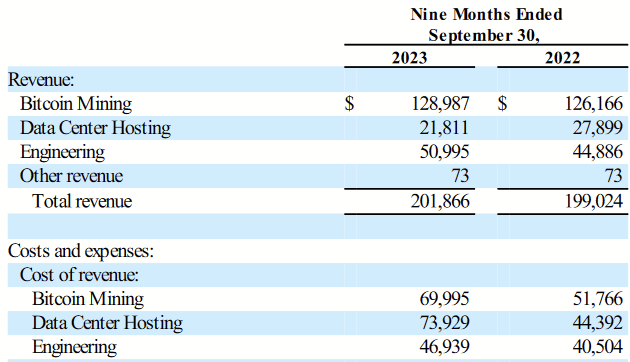This screenshot has height=362, width=630.
Task: Click Bitcoin Mining label under Cost of revenue
Action: [88, 299]
